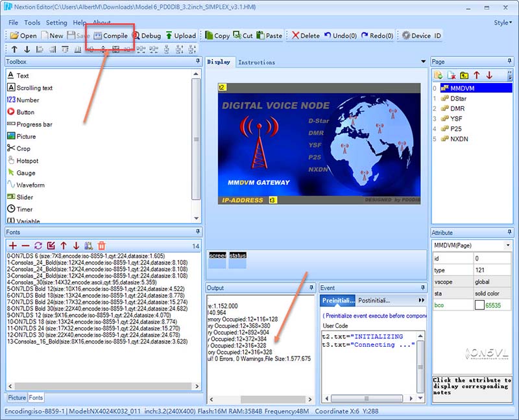519x420 pixels.
Task: Pin the Attribute panel
Action: click(x=509, y=232)
